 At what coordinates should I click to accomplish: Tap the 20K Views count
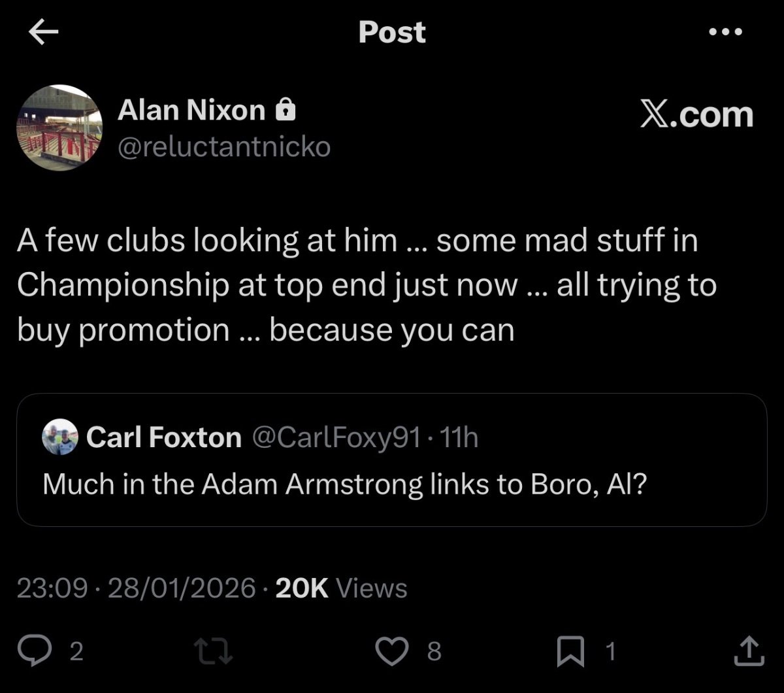click(341, 588)
